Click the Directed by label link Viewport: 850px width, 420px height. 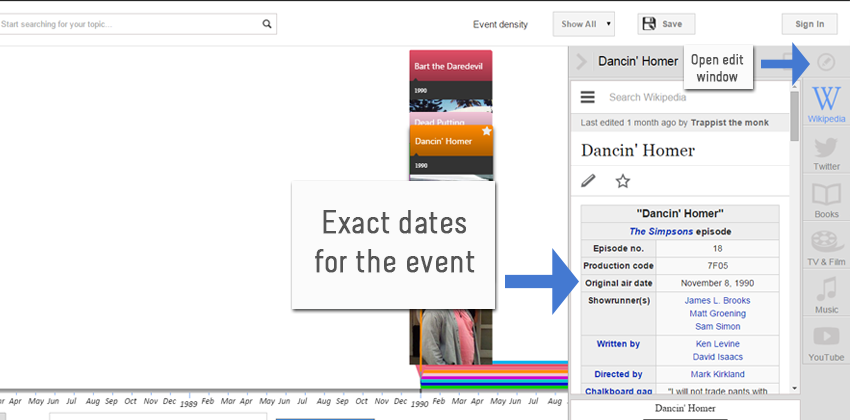point(618,374)
